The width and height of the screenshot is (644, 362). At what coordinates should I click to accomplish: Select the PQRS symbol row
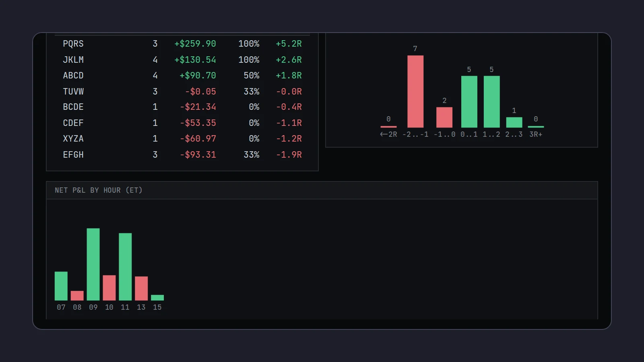coord(182,43)
